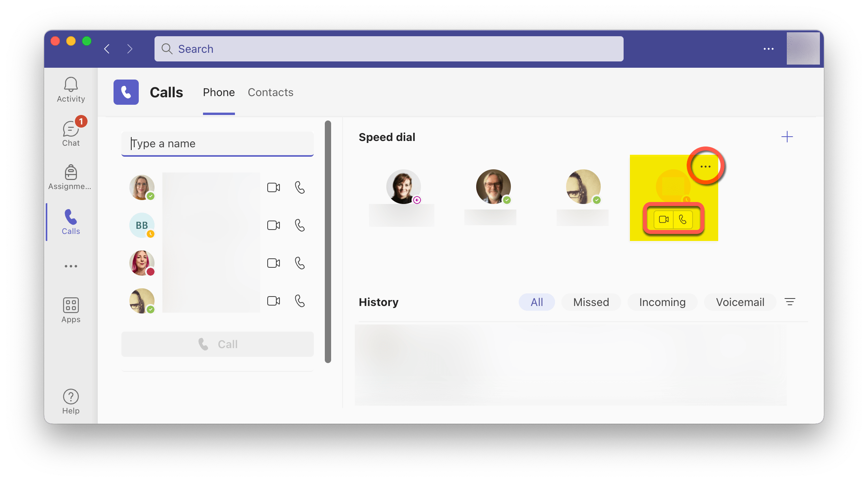
Task: Switch to the Contacts tab
Action: tap(270, 92)
